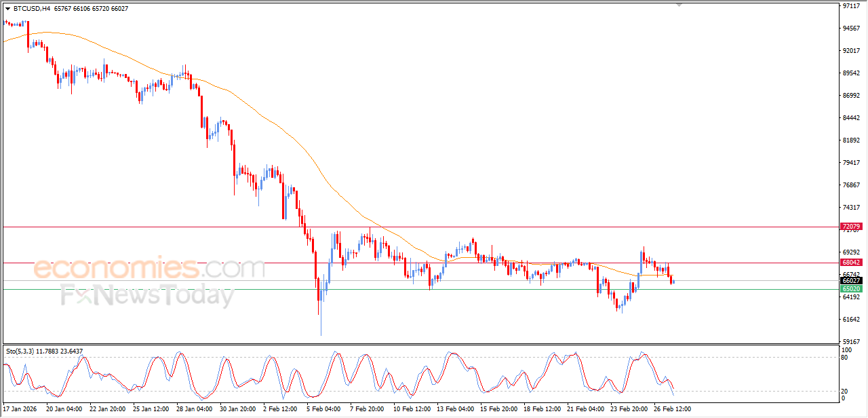The width and height of the screenshot is (868, 418).
Task: Click the 92017 price axis label
Action: pyautogui.click(x=852, y=51)
